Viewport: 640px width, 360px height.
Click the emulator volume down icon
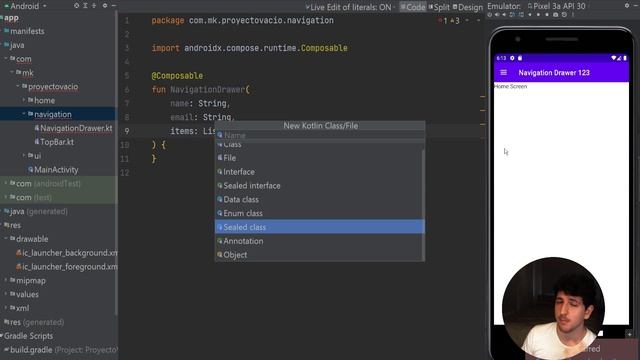click(504, 15)
